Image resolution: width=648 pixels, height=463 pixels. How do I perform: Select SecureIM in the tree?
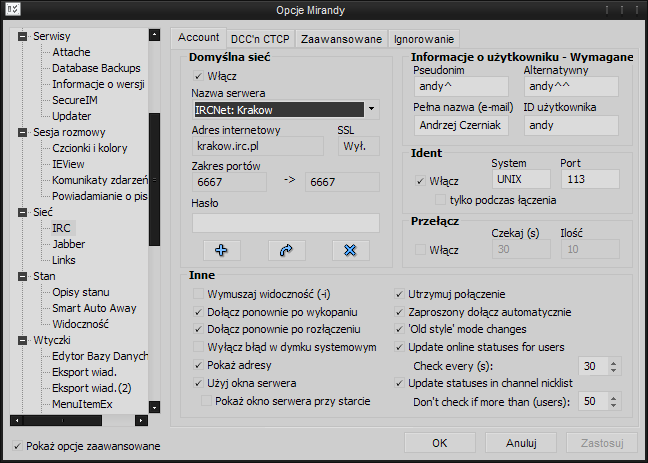click(75, 100)
